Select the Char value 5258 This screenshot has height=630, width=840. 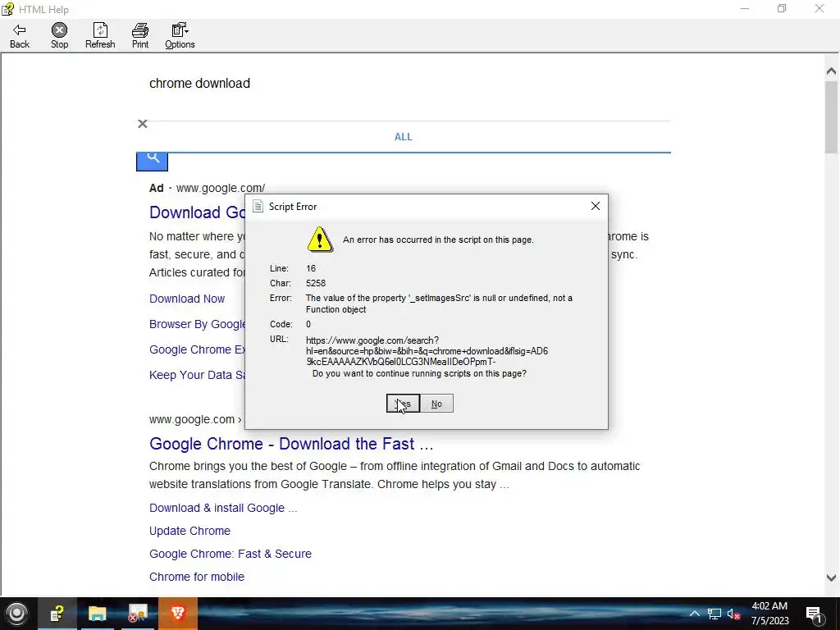pos(316,283)
